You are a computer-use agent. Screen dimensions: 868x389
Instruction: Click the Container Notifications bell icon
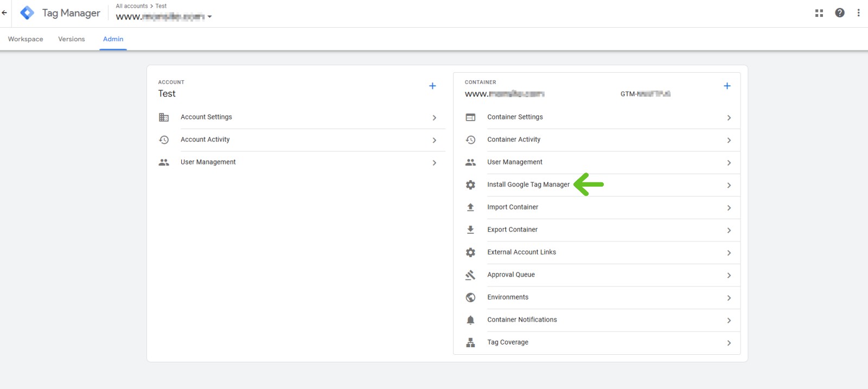pyautogui.click(x=470, y=320)
